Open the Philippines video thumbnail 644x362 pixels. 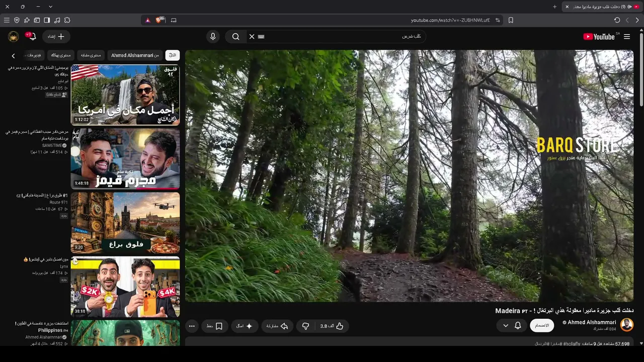pyautogui.click(x=125, y=333)
